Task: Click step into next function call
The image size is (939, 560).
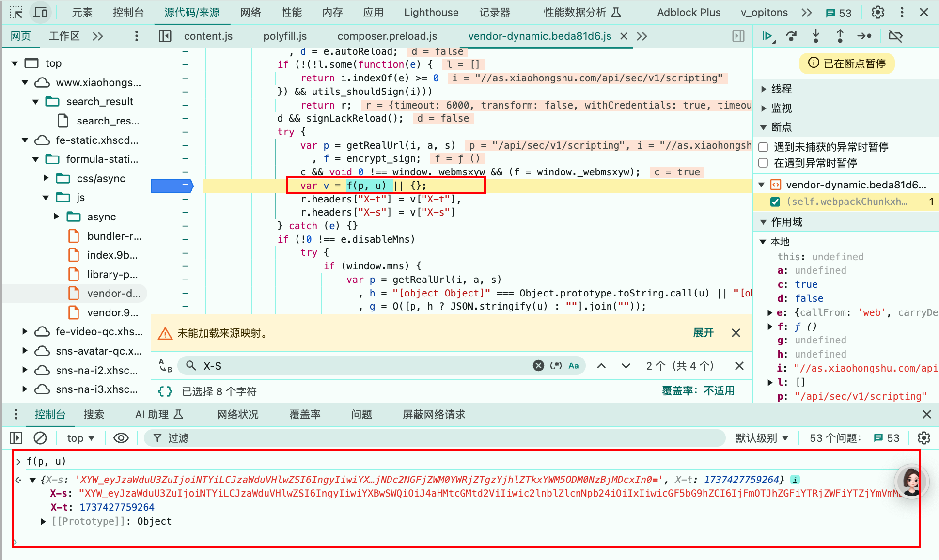Action: (x=816, y=36)
